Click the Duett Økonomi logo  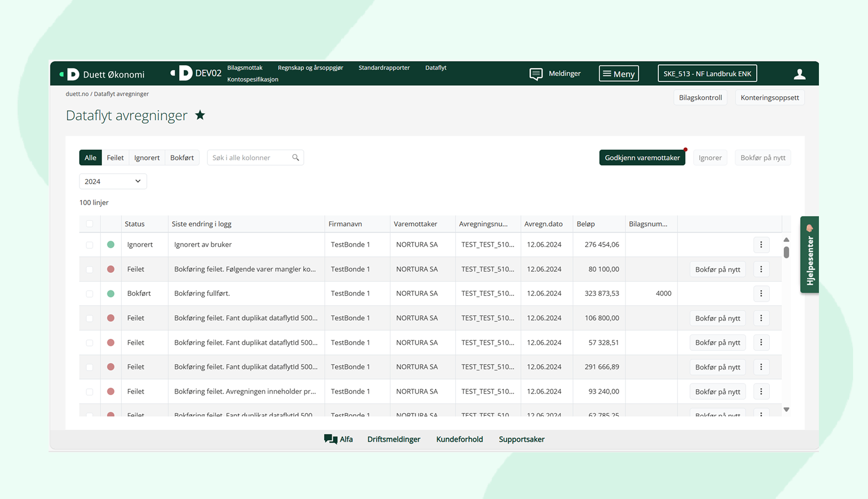tap(102, 74)
